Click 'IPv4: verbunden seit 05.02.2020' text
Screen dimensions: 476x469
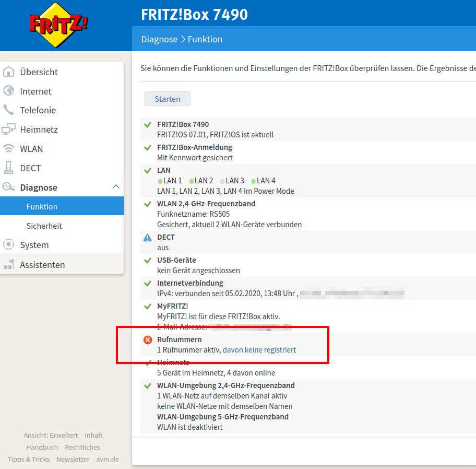(x=209, y=294)
